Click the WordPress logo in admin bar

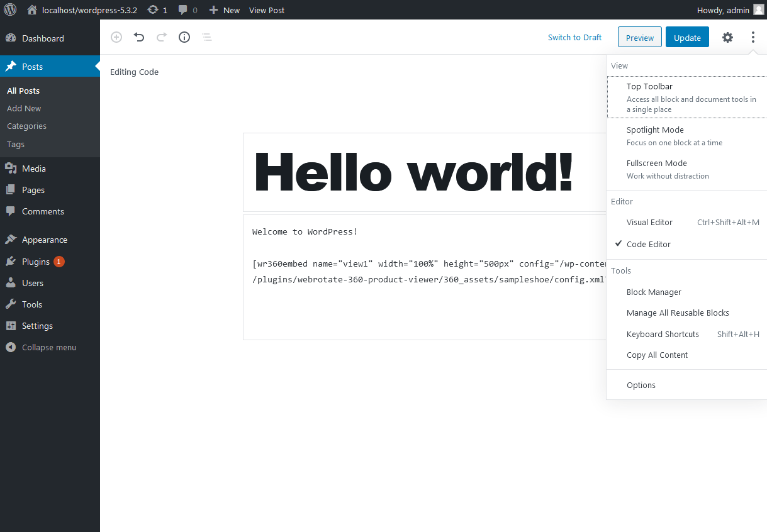coord(10,9)
